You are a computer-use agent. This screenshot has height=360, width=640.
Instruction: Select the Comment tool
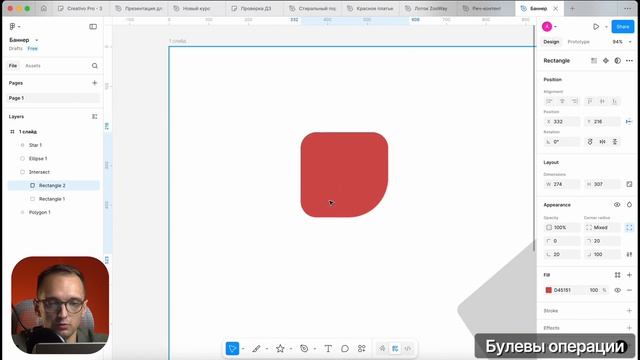click(345, 349)
